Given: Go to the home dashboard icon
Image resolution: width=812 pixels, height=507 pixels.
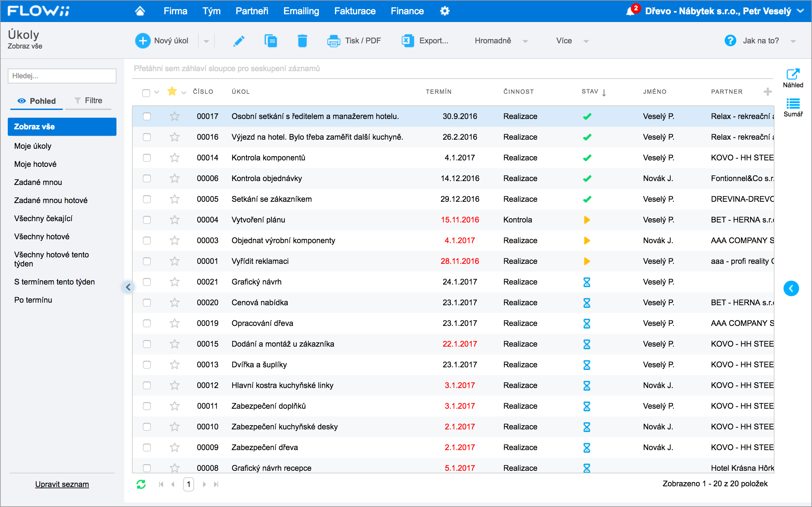Looking at the screenshot, I should click(x=140, y=11).
